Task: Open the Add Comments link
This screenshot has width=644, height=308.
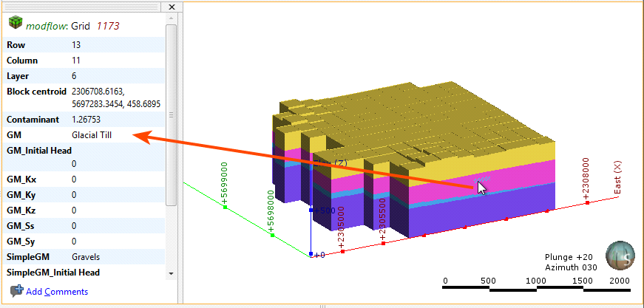Action: 57,292
